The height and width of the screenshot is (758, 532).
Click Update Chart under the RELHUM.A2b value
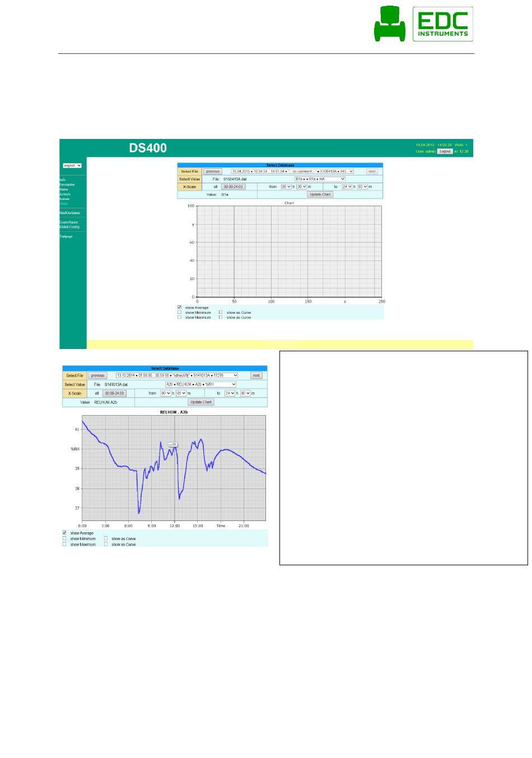click(201, 402)
